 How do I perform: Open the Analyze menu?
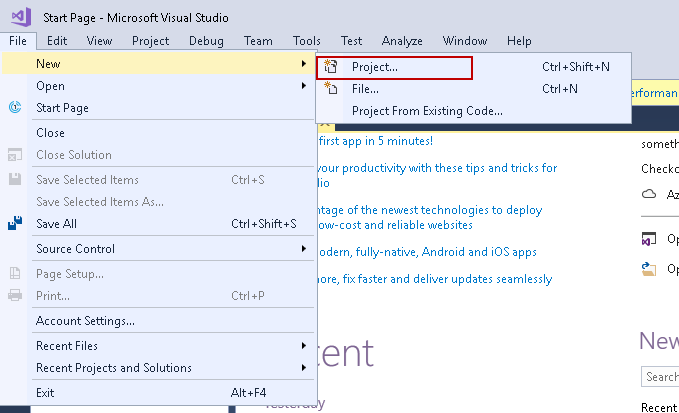click(402, 41)
